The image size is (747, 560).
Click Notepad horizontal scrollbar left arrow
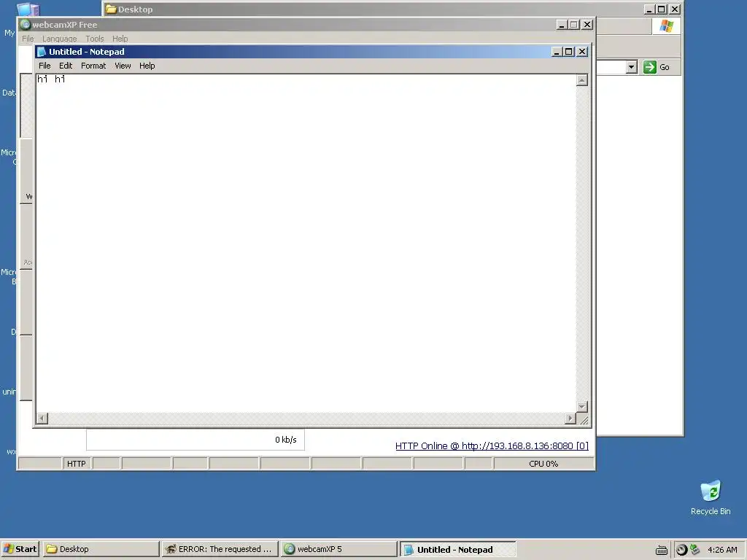point(42,419)
